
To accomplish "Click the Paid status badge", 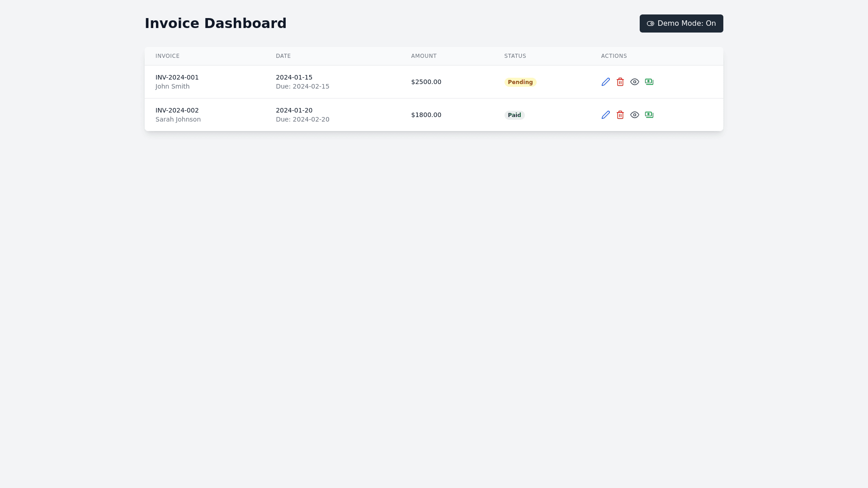I will point(514,115).
